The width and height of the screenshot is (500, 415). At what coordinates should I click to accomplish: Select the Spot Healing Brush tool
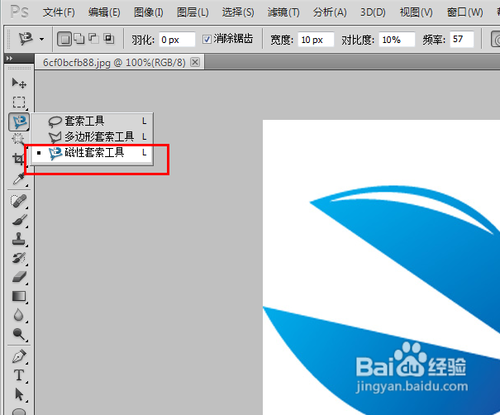(19, 201)
